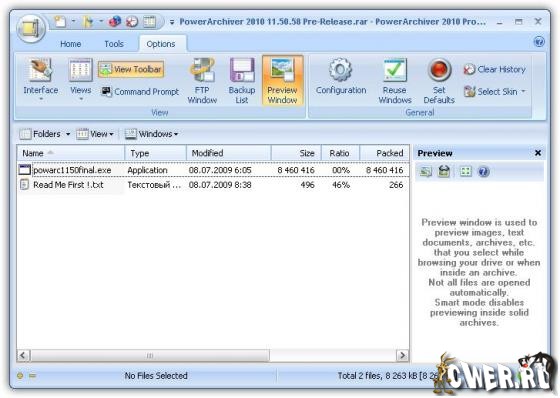Toggle the Preview Window button off
The height and width of the screenshot is (398, 560).
(282, 80)
